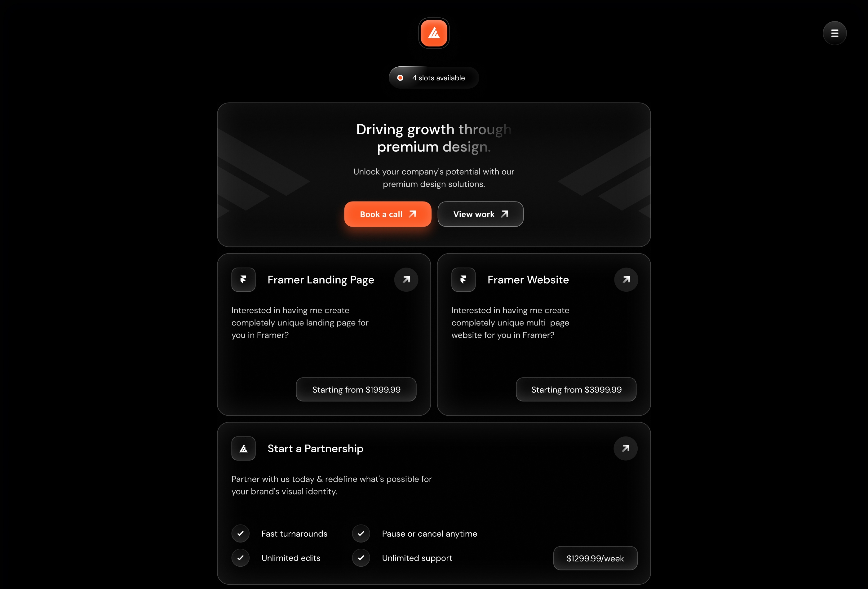Click the Framer icon on Website card
The width and height of the screenshot is (868, 589).
463,279
